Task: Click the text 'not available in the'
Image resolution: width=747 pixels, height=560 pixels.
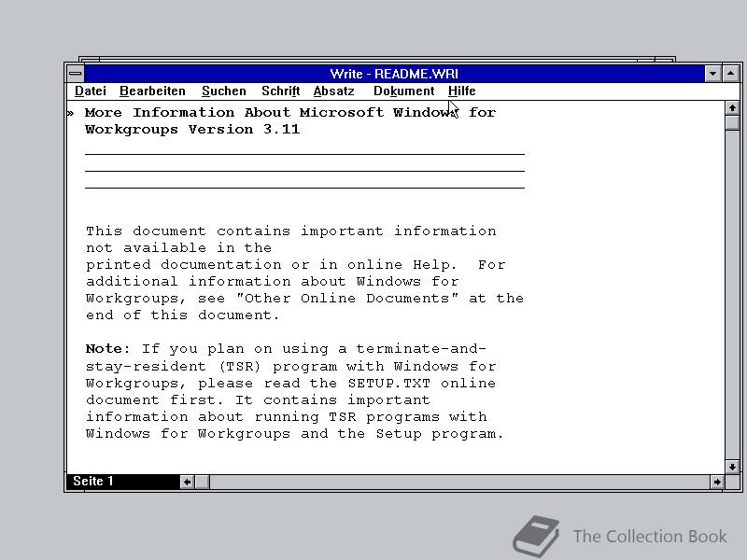Action: 178,247
